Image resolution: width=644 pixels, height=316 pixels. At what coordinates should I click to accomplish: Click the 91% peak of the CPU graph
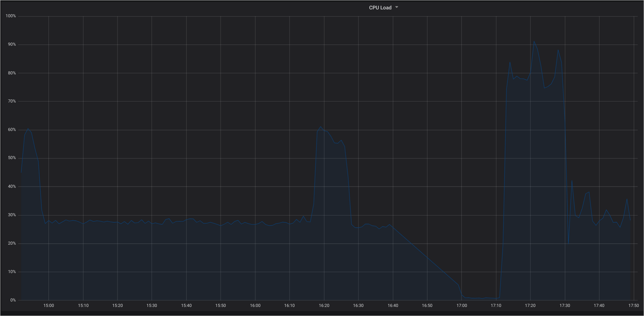click(534, 41)
